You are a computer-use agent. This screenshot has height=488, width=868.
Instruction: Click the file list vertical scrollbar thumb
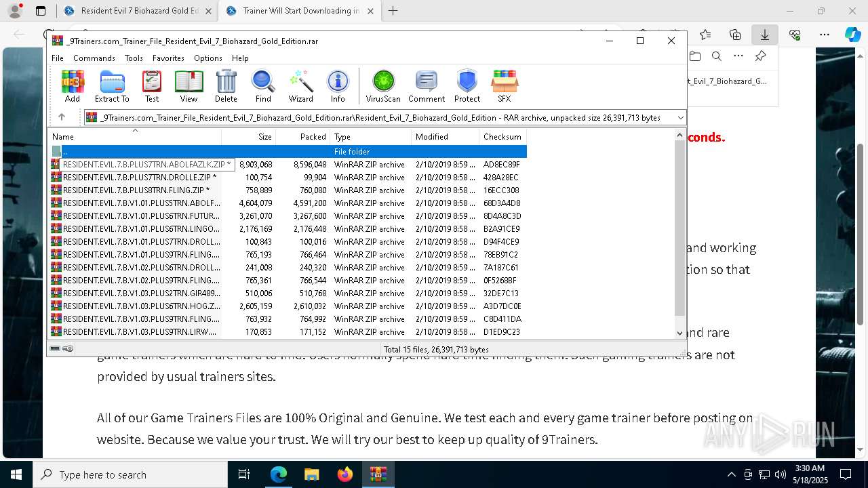(680, 228)
